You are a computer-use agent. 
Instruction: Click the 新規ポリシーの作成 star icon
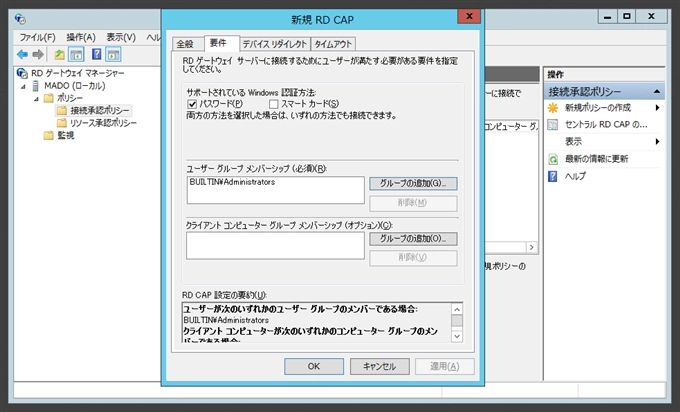point(553,108)
